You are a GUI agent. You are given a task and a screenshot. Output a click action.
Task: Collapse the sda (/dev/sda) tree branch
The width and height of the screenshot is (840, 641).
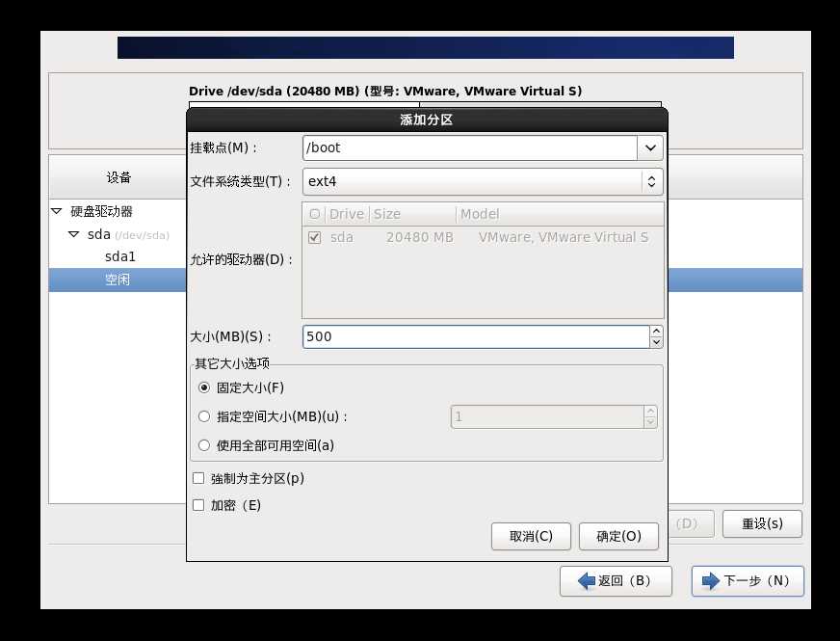(x=72, y=233)
